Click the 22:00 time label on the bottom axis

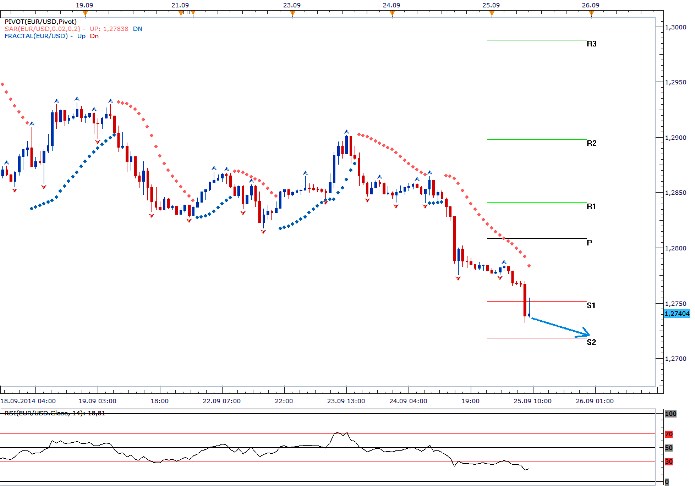point(284,401)
